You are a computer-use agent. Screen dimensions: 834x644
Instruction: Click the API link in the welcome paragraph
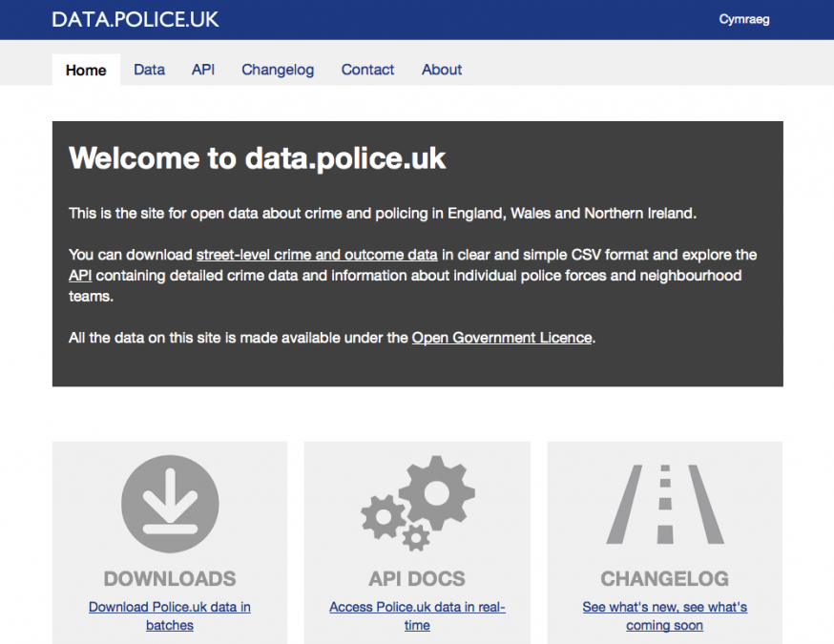click(x=80, y=276)
